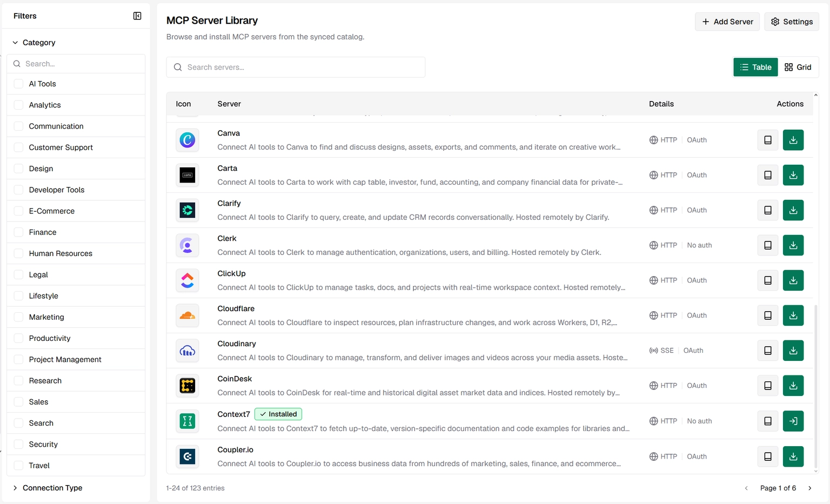The width and height of the screenshot is (830, 504).
Task: Collapse the Filters sidebar panel icon
Action: point(137,16)
